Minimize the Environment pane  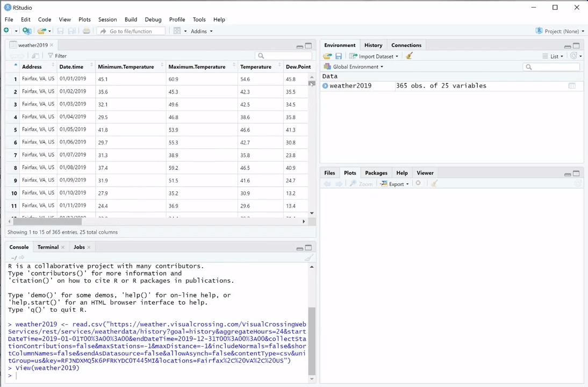click(567, 46)
